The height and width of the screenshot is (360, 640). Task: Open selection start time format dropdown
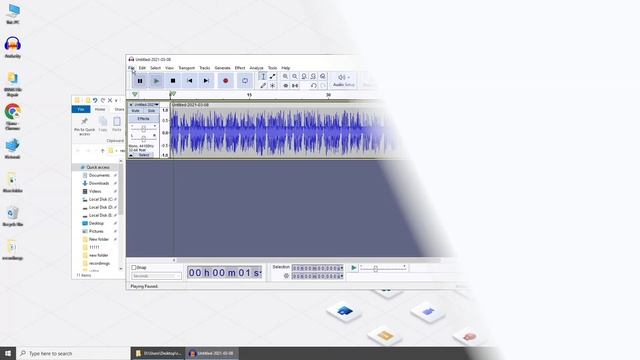pos(342,268)
